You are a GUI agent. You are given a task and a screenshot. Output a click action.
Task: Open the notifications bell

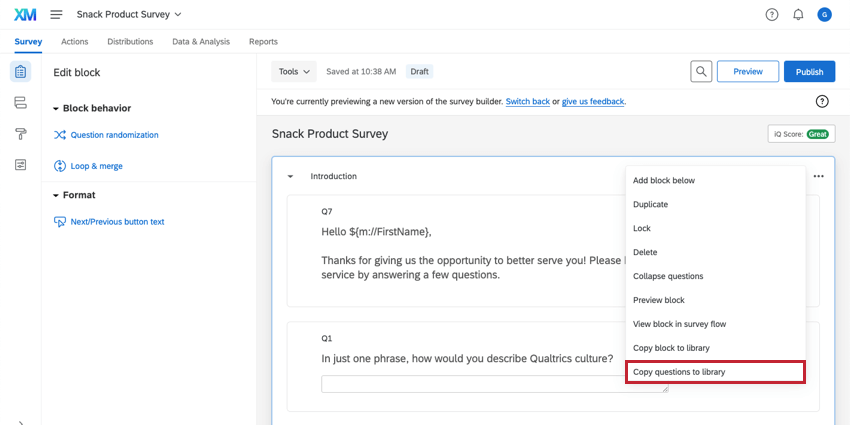tap(798, 15)
